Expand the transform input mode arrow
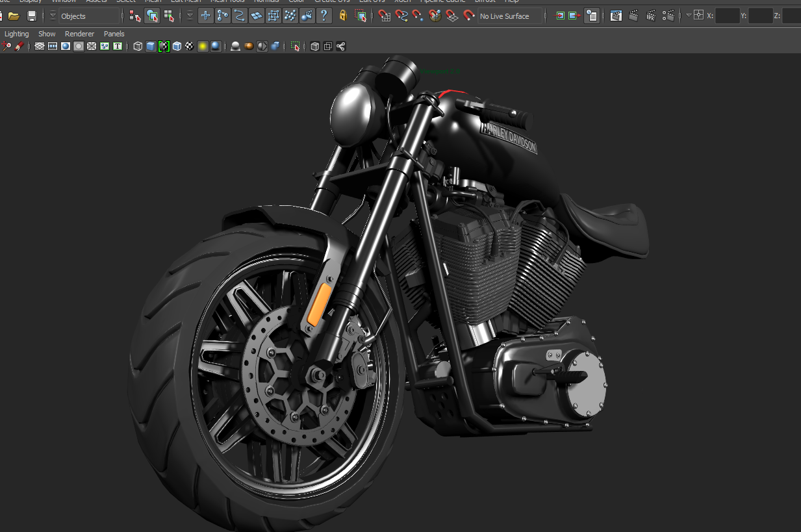This screenshot has height=532, width=801. pos(689,16)
